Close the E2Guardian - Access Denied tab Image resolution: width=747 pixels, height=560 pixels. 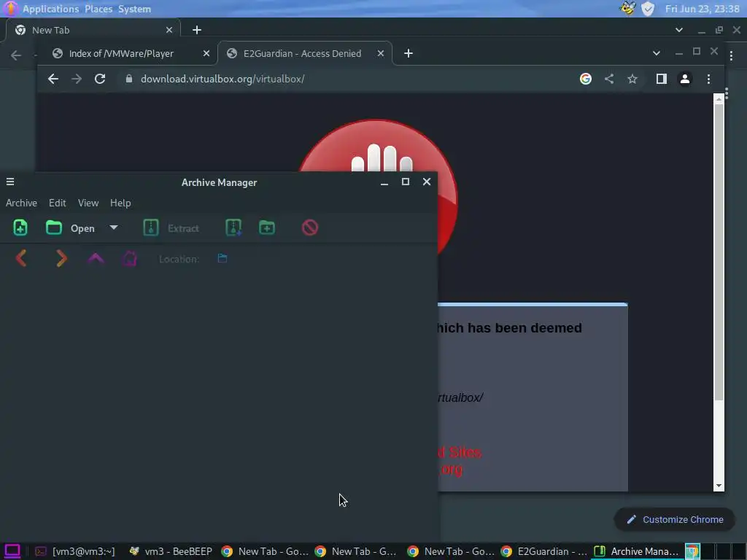tap(381, 53)
